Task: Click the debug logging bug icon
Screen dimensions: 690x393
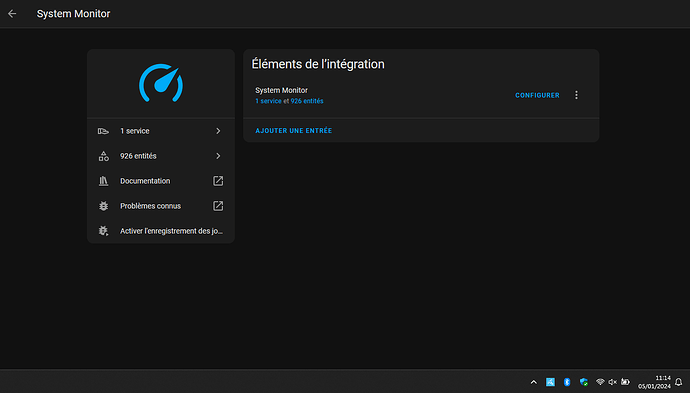Action: [103, 231]
